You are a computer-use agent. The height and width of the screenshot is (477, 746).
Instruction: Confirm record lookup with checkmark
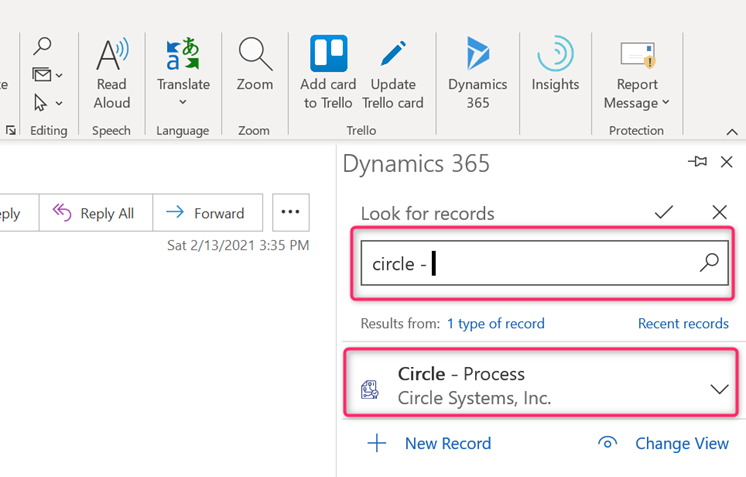tap(664, 212)
